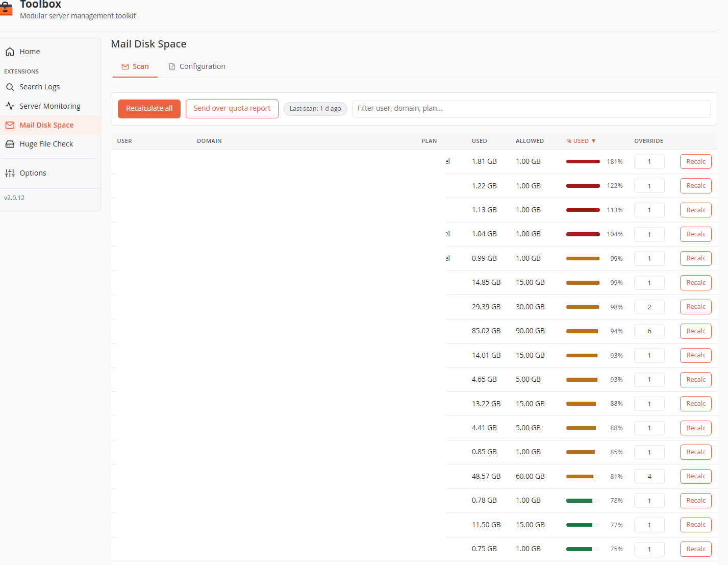Open Home via its house icon
The image size is (728, 565).
point(10,52)
